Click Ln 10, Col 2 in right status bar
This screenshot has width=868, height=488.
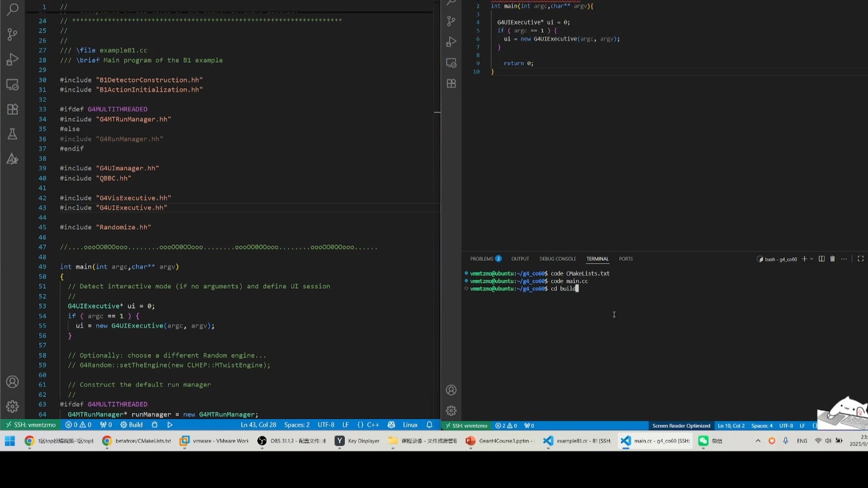[x=731, y=426]
